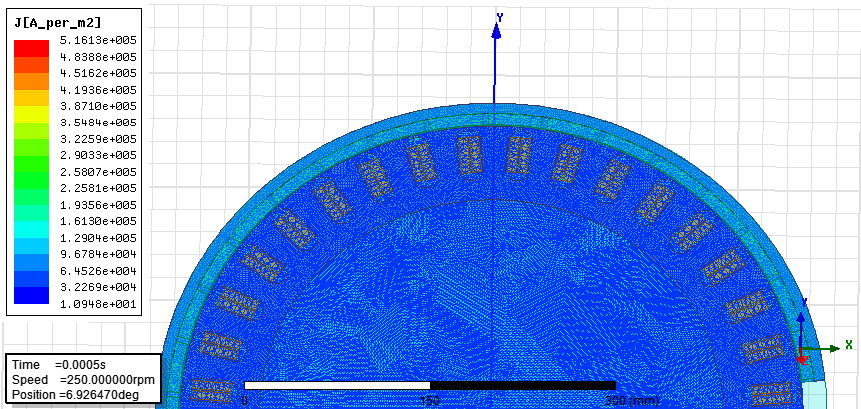Screen dimensions: 861x409
Task: Click legend value 3.5484e+005
Action: click(x=99, y=122)
